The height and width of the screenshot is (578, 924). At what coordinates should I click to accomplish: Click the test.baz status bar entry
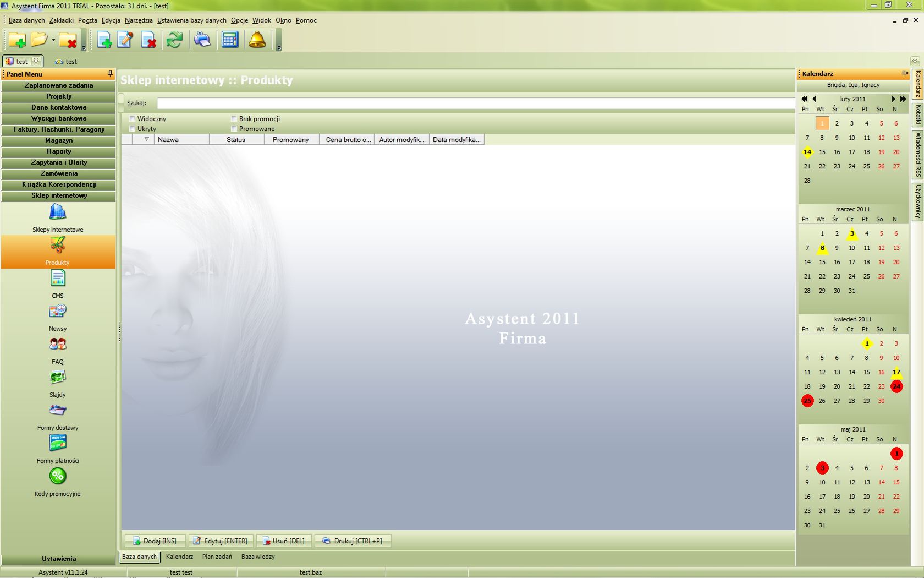[x=311, y=572]
